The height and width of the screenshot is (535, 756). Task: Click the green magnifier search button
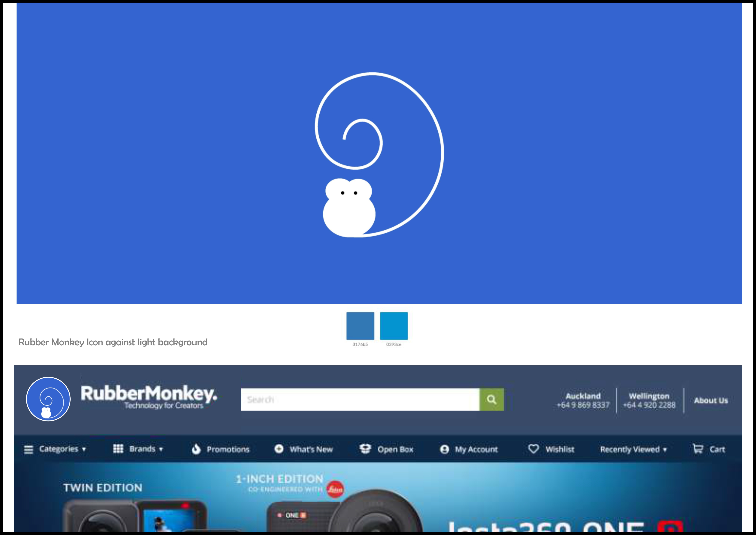click(491, 400)
